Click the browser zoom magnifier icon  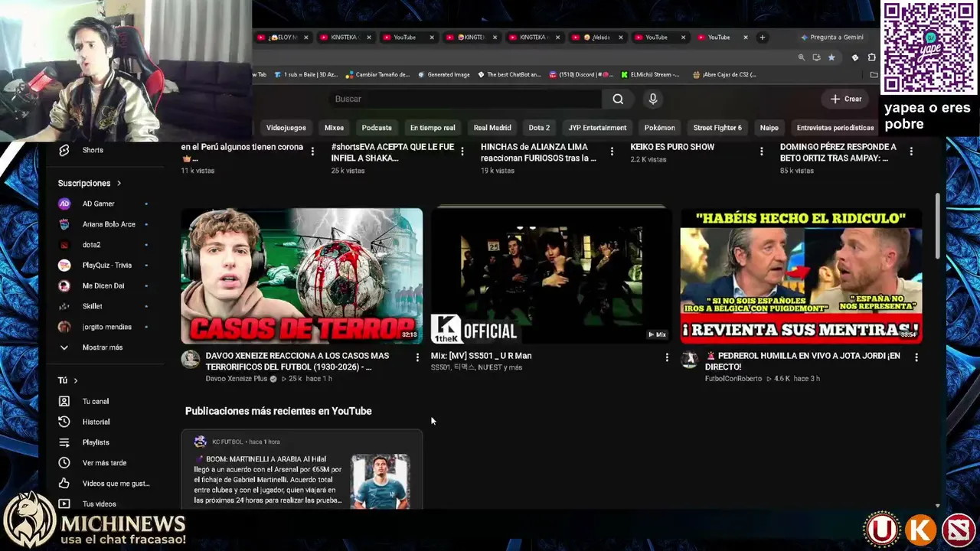[x=802, y=57]
